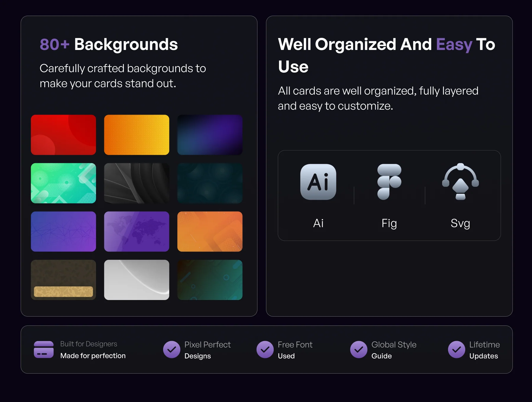Click the 'Lifetime' text
532x402 pixels.
coord(484,345)
